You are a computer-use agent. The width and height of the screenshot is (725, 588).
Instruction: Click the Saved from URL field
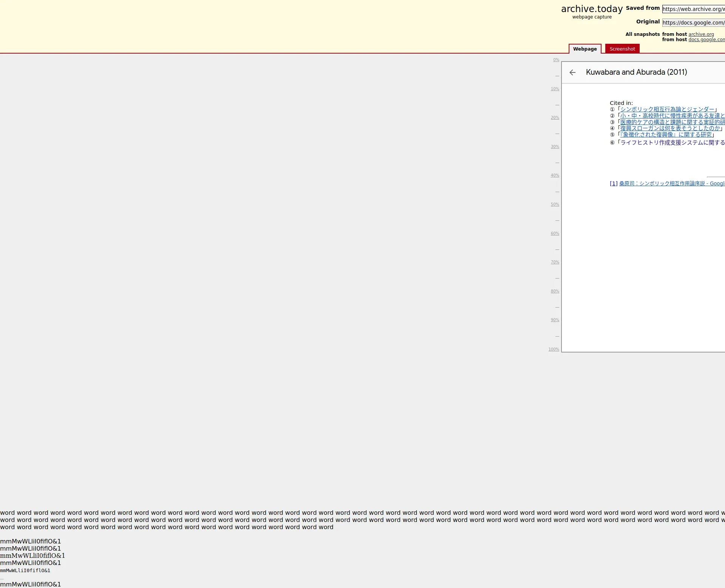point(693,9)
